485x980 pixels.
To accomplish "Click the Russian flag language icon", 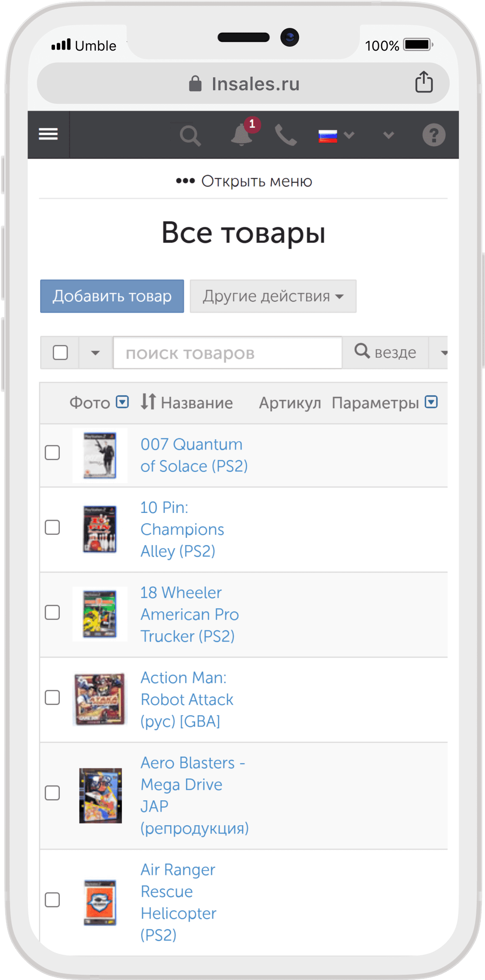I will tap(328, 136).
